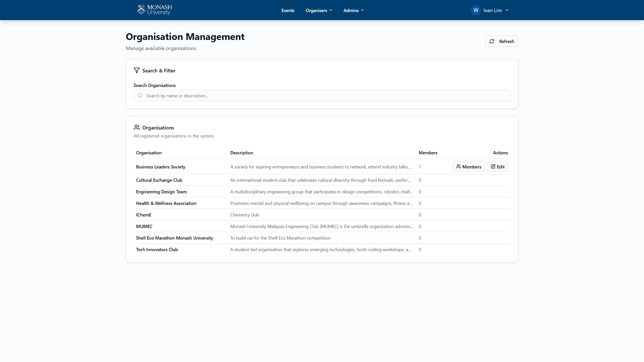This screenshot has width=644, height=362.
Task: Click the people icon beside Organisations heading
Action: click(137, 127)
